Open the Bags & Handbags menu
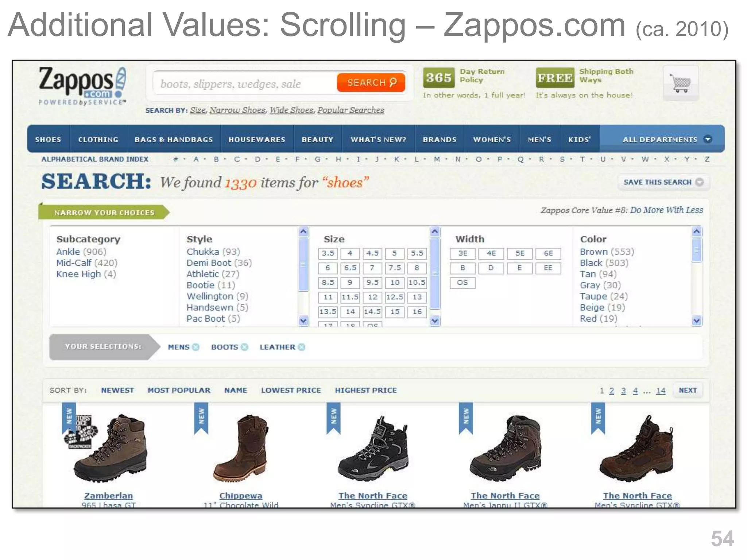This screenshot has width=747, height=560. pyautogui.click(x=174, y=139)
